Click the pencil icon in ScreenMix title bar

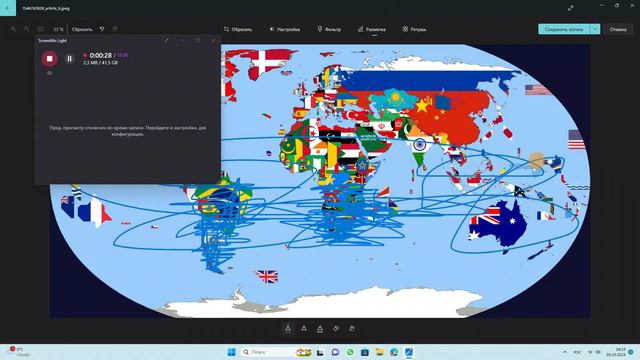[x=166, y=40]
